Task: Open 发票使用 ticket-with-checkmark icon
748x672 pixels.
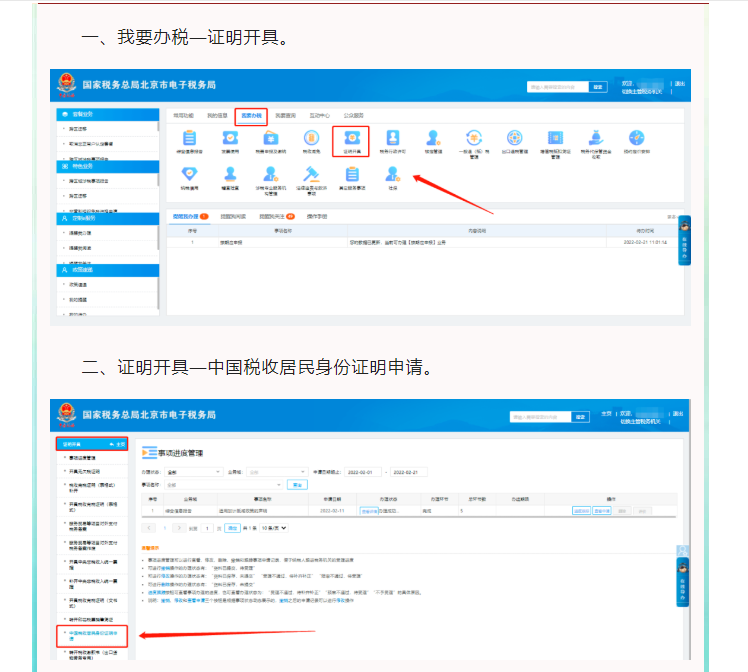Action: [x=230, y=138]
